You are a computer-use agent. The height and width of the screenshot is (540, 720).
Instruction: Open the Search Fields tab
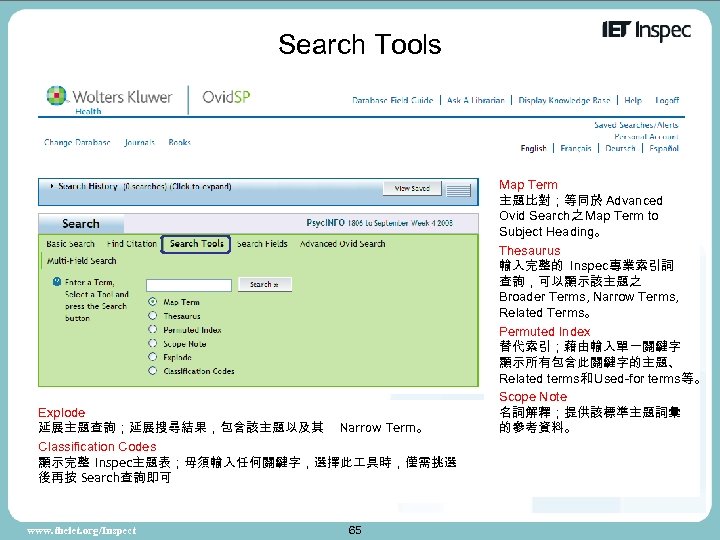(262, 244)
